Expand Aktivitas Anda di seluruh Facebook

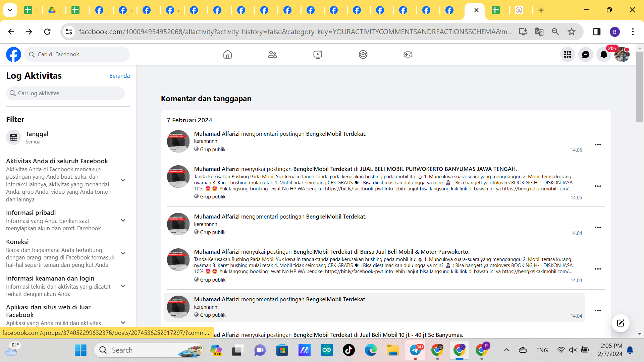point(123,180)
